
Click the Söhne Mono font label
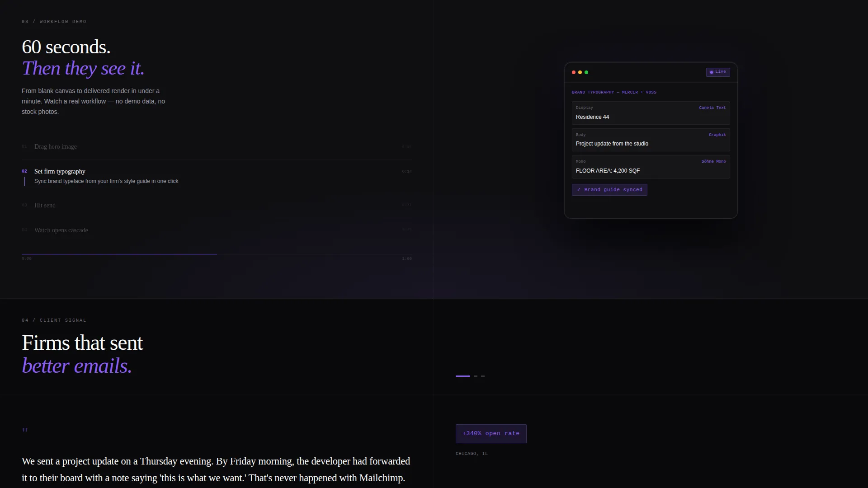(x=713, y=161)
